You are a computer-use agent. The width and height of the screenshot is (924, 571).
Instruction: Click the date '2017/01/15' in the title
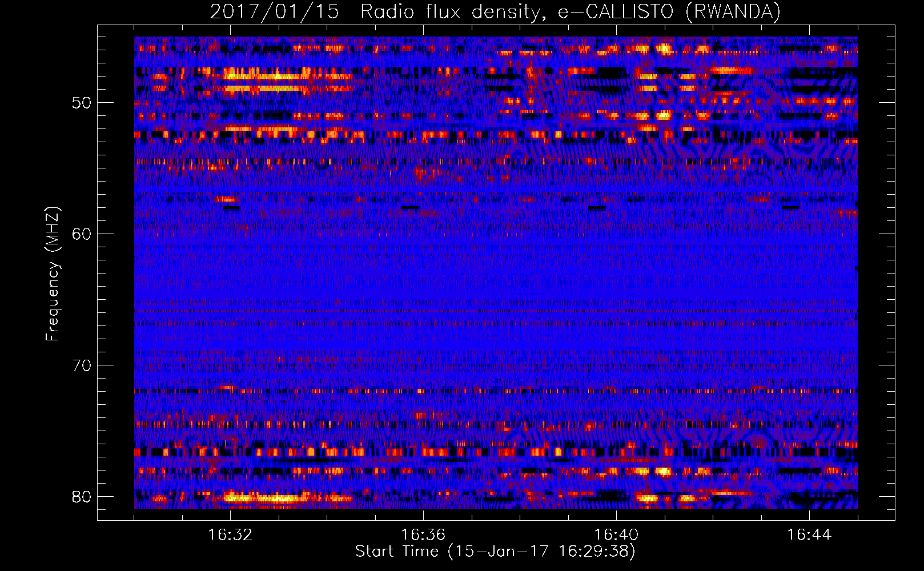275,11
